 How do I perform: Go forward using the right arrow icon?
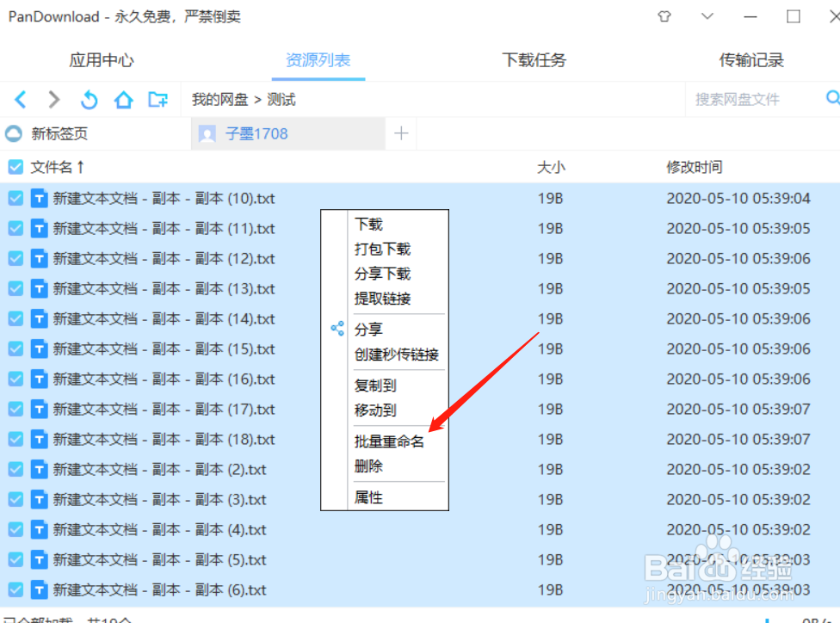click(x=53, y=99)
